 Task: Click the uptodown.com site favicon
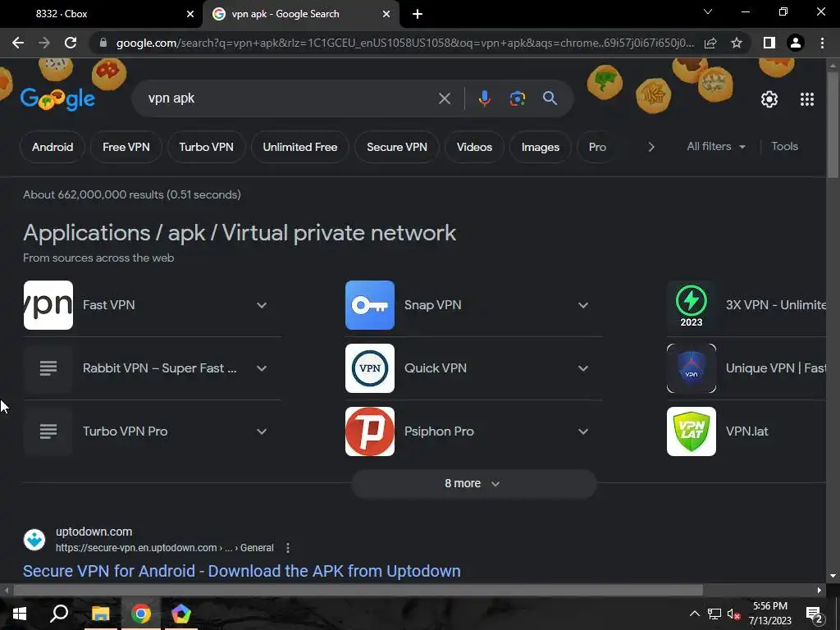pos(34,540)
